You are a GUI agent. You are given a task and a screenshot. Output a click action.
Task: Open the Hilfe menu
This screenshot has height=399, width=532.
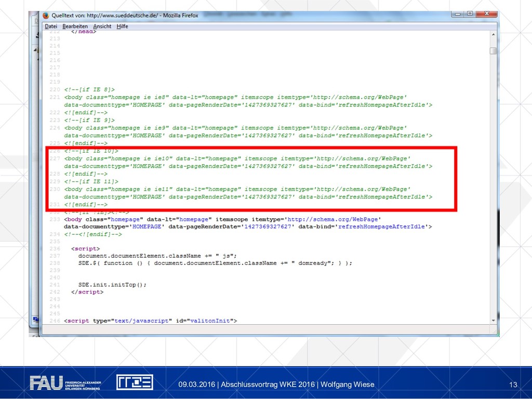point(122,26)
